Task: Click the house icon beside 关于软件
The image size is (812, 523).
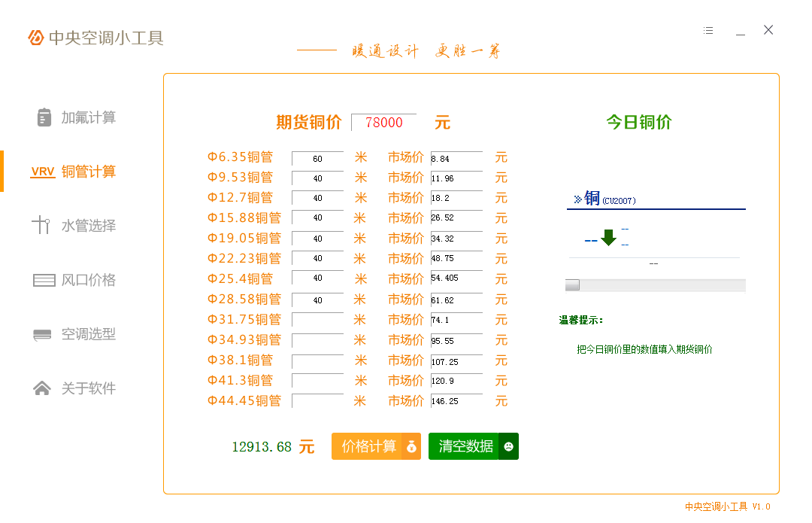Action: (x=42, y=388)
